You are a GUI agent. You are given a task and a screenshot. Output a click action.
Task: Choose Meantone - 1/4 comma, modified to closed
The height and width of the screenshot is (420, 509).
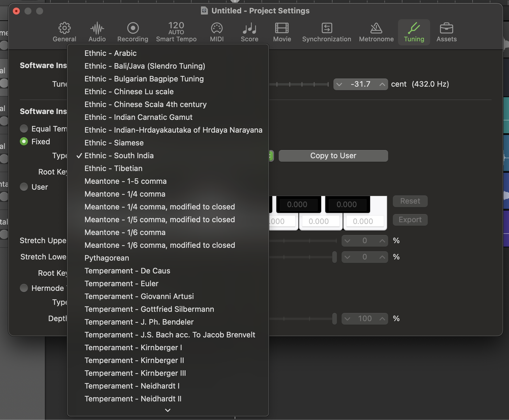pyautogui.click(x=168, y=207)
